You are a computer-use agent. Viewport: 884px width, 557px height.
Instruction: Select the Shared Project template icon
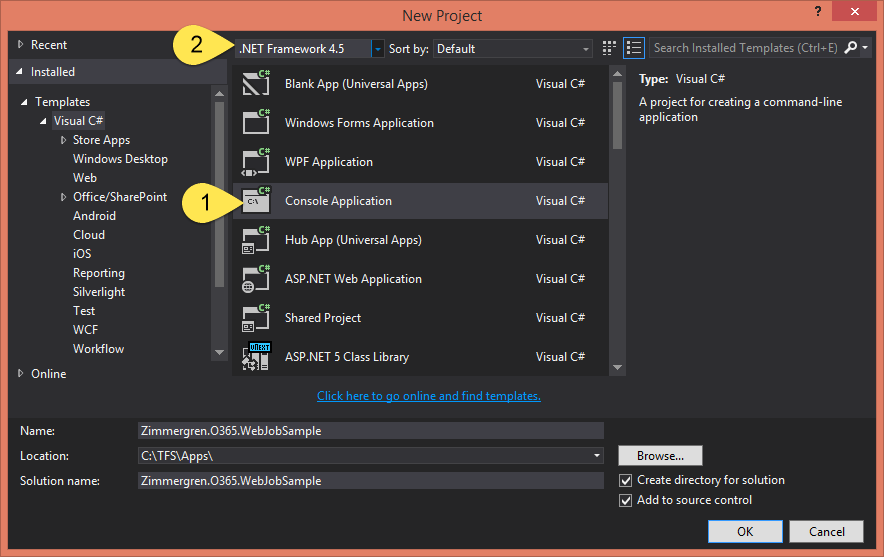257,318
